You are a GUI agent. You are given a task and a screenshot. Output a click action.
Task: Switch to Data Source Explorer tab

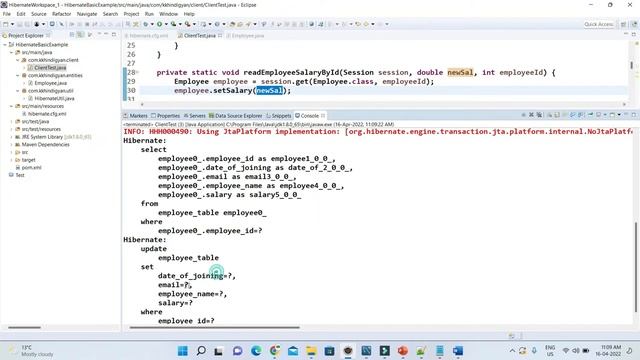(236, 116)
